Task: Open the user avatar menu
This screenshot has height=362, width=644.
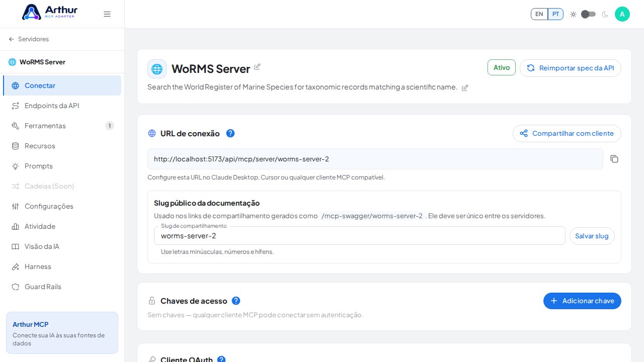Action: coord(622,14)
